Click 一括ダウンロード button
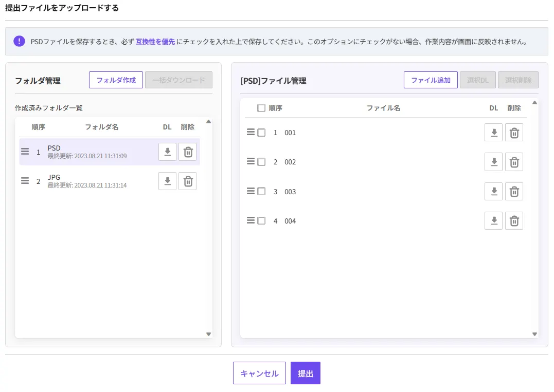 point(178,80)
